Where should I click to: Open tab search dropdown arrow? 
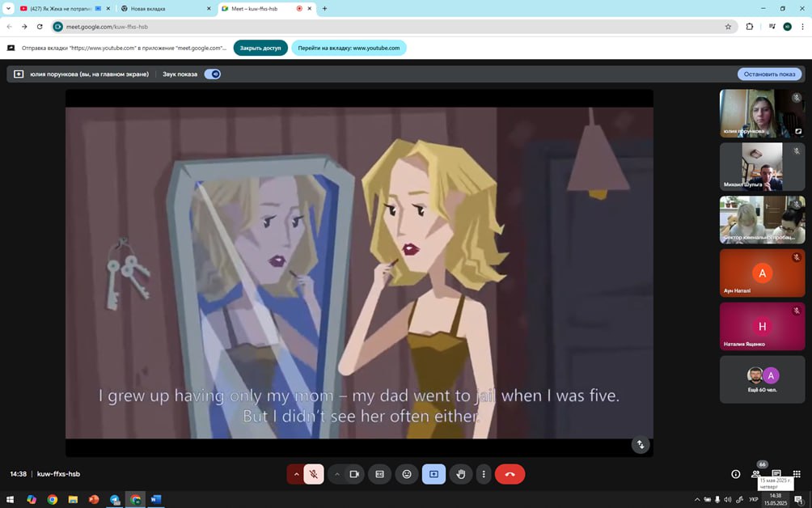(x=8, y=8)
